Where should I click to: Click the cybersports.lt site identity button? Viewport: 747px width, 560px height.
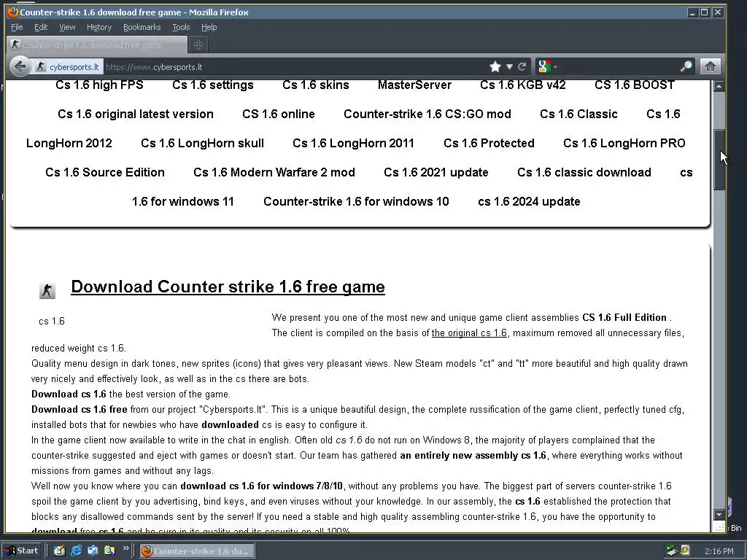coord(68,67)
